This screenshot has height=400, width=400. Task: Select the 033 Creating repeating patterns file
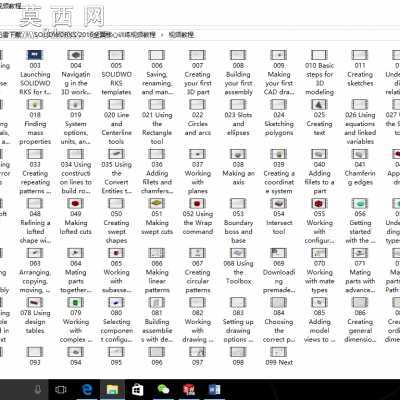coord(35,172)
